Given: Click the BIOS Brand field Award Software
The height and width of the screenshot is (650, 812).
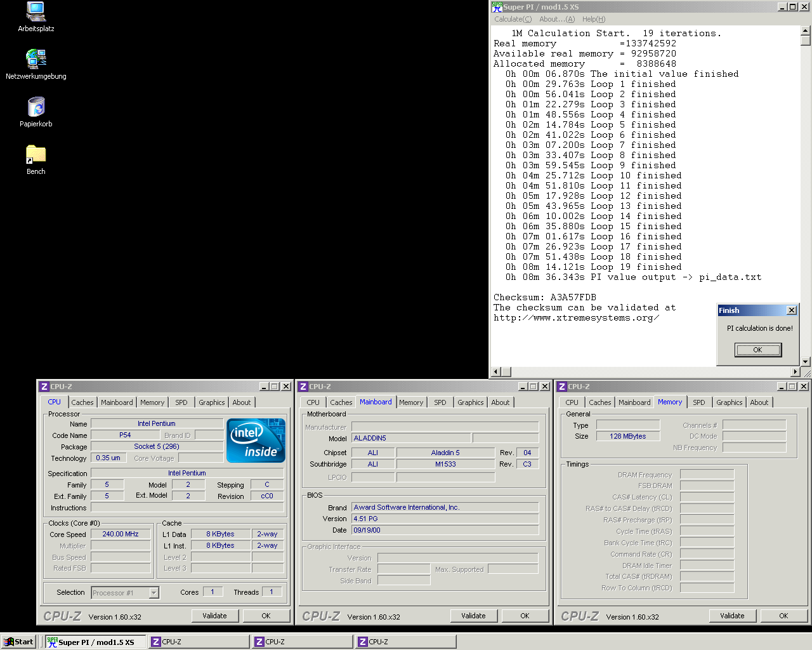Looking at the screenshot, I should tap(445, 507).
